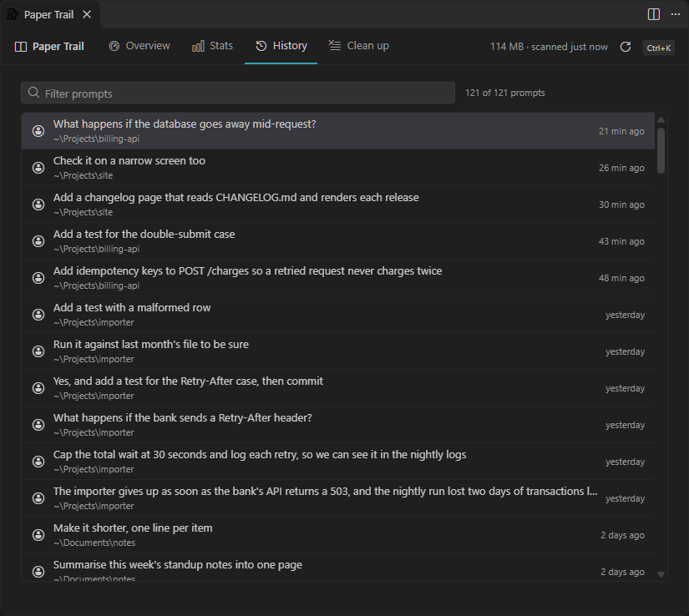Click the scrollbar down arrow
Image resolution: width=689 pixels, height=616 pixels.
tap(661, 574)
